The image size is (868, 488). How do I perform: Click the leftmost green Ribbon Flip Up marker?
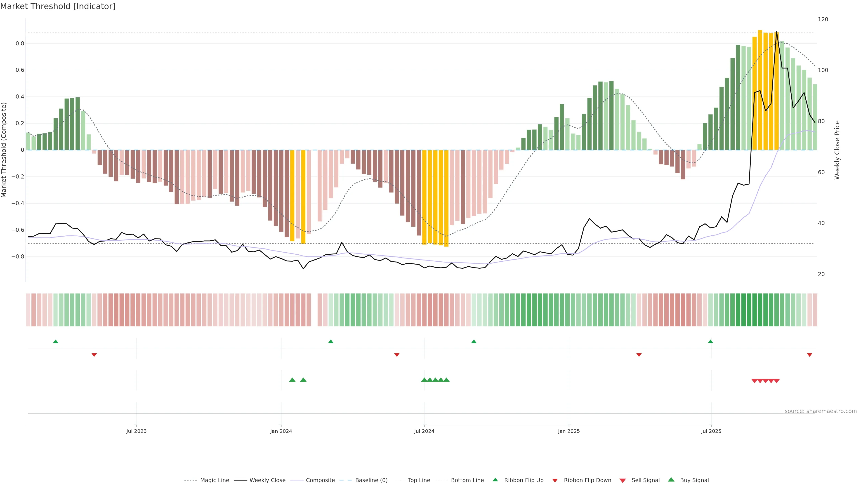(x=56, y=342)
